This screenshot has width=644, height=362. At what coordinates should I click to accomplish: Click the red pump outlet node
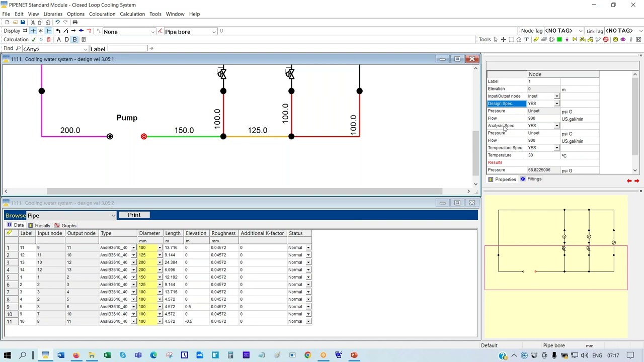pos(144,136)
